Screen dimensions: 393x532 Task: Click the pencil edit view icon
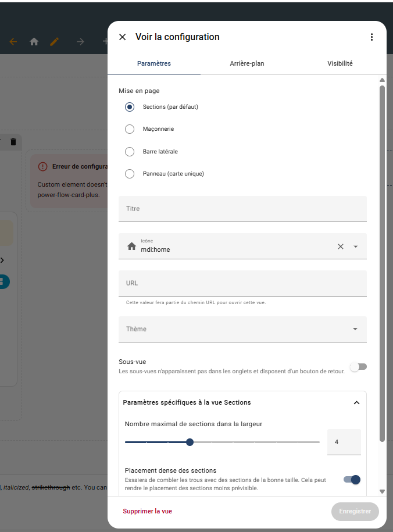coord(55,42)
